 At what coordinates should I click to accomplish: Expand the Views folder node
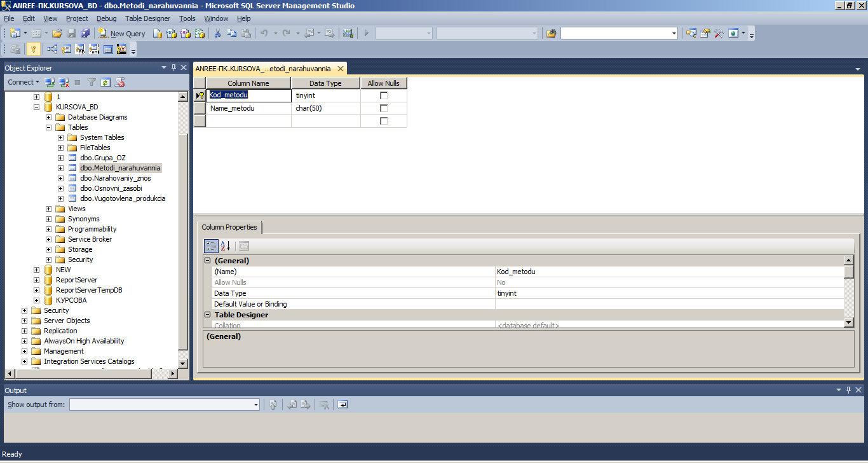[49, 209]
